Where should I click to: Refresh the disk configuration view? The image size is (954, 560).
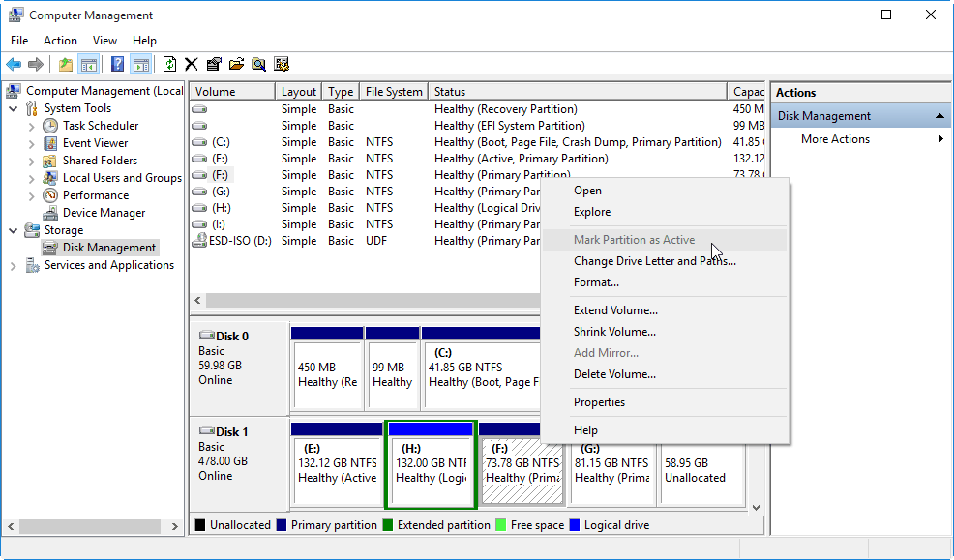(168, 63)
